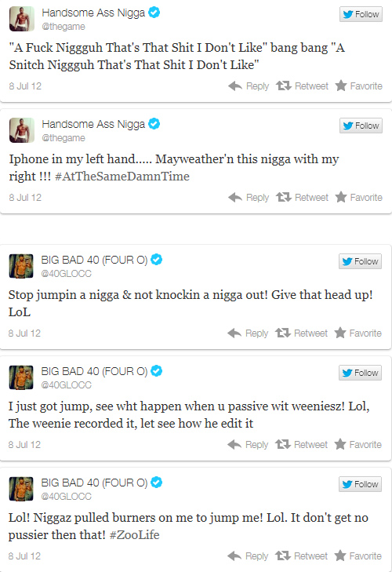Viewport: 392px width, 572px height.
Task: Open 8 Jul 12 timestamp on first tweet
Action: click(25, 86)
